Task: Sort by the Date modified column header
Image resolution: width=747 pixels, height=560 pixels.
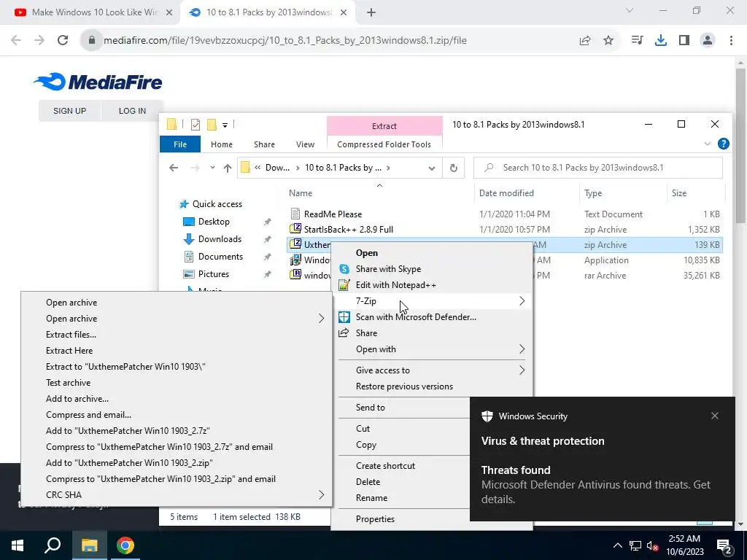Action: [506, 192]
